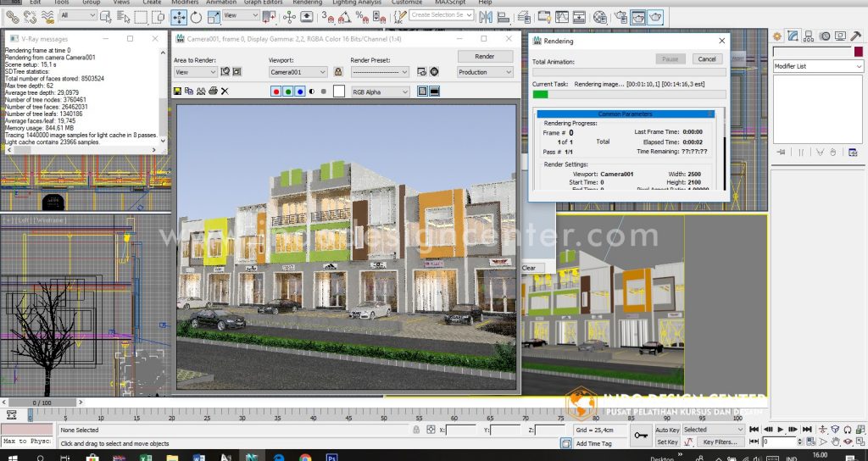Open Select by Name tool
Image resolution: width=868 pixels, height=461 pixels.
[124, 18]
